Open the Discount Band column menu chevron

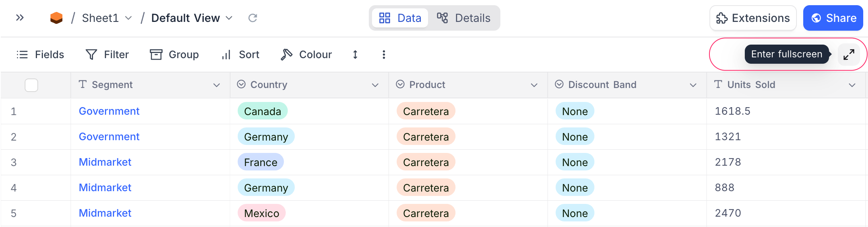(x=693, y=85)
